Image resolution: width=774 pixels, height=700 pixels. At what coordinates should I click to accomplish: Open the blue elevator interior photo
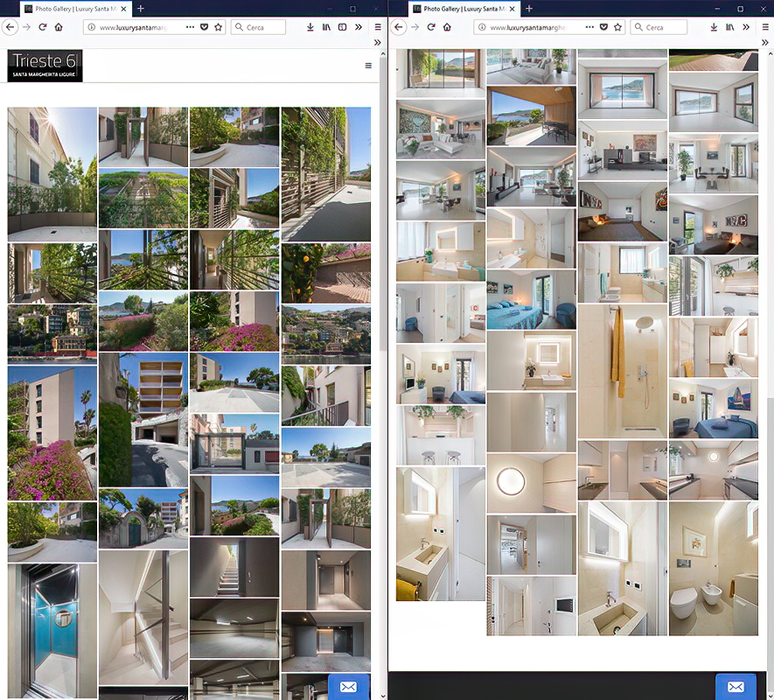pyautogui.click(x=52, y=631)
